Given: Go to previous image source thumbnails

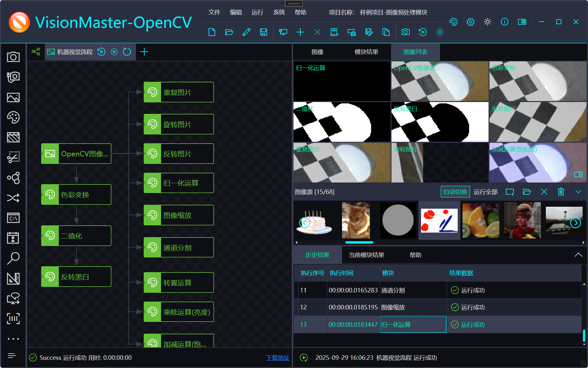Looking at the screenshot, I should click(x=305, y=223).
